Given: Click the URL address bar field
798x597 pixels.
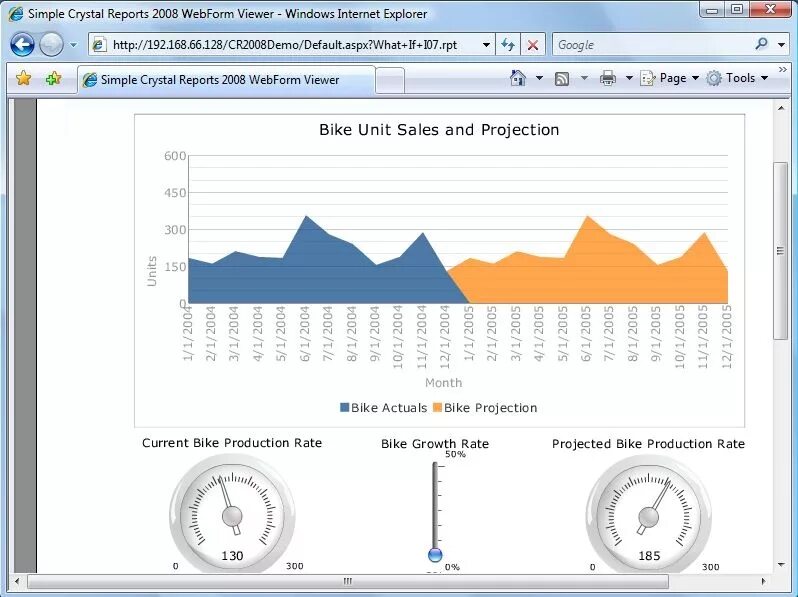Looking at the screenshot, I should click(x=291, y=45).
